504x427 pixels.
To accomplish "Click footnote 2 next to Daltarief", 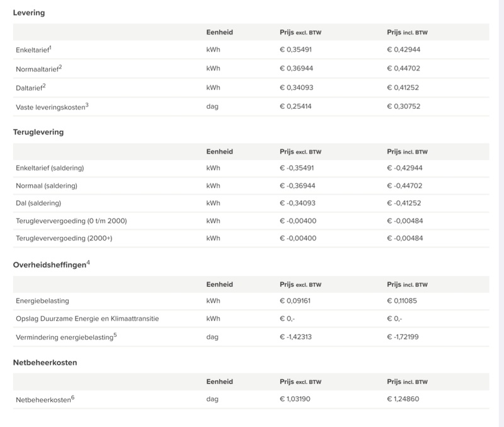I will 44,85.
